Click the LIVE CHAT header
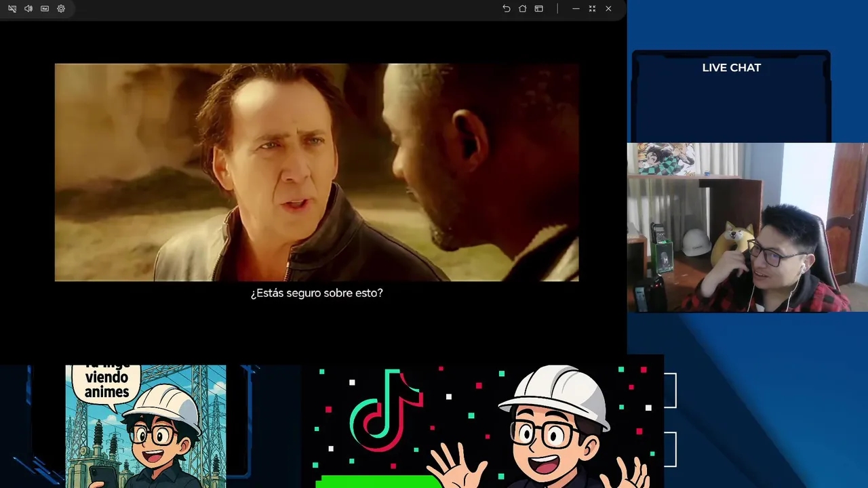Viewport: 868px width, 488px height. (732, 68)
